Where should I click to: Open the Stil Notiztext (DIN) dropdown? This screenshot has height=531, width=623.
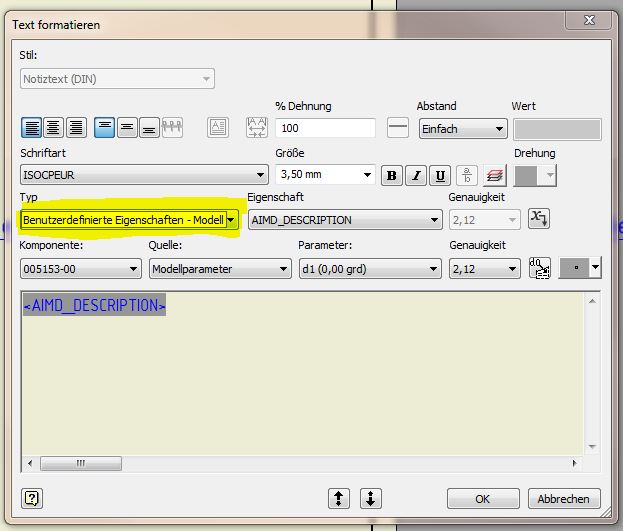118,79
